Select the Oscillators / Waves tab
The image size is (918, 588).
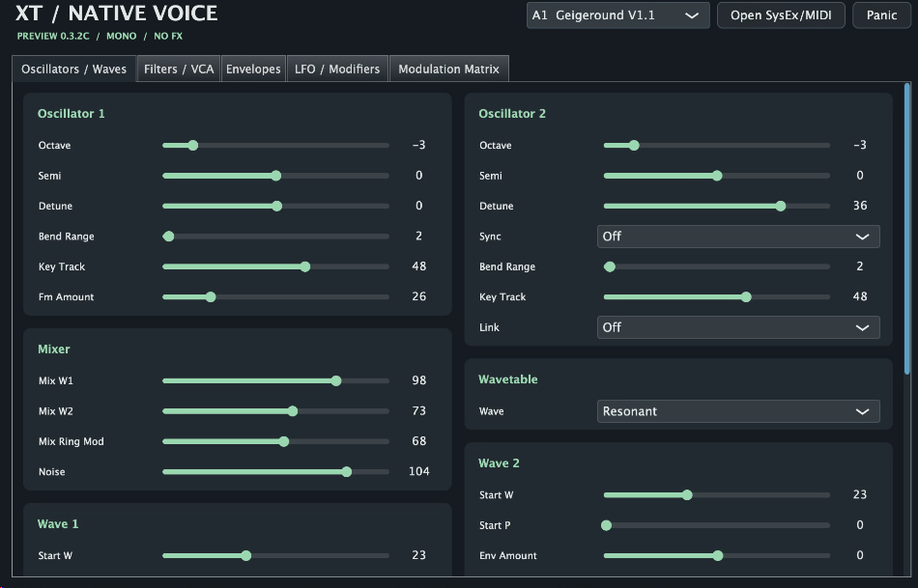[73, 70]
